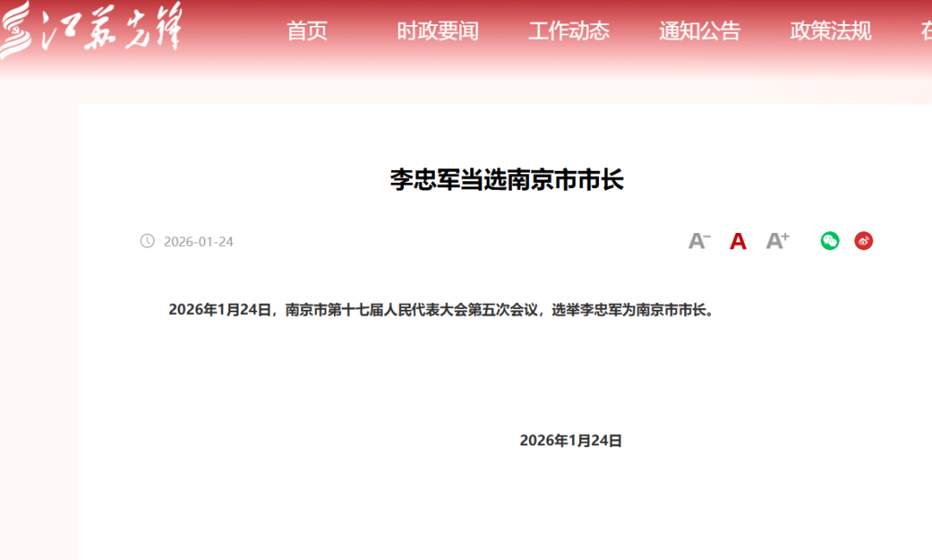Image resolution: width=932 pixels, height=560 pixels.
Task: Click the bottom date 2026年1月24日
Action: pos(572,439)
